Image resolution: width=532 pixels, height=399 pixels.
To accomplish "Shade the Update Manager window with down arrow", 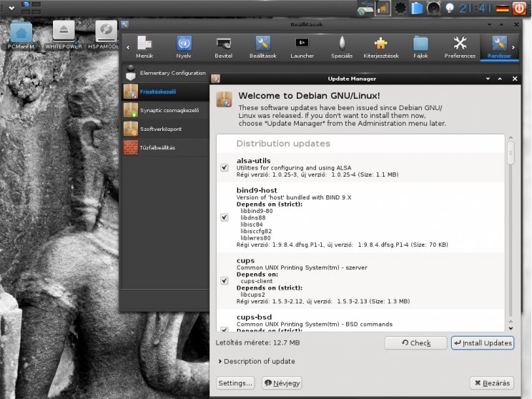I will 488,79.
